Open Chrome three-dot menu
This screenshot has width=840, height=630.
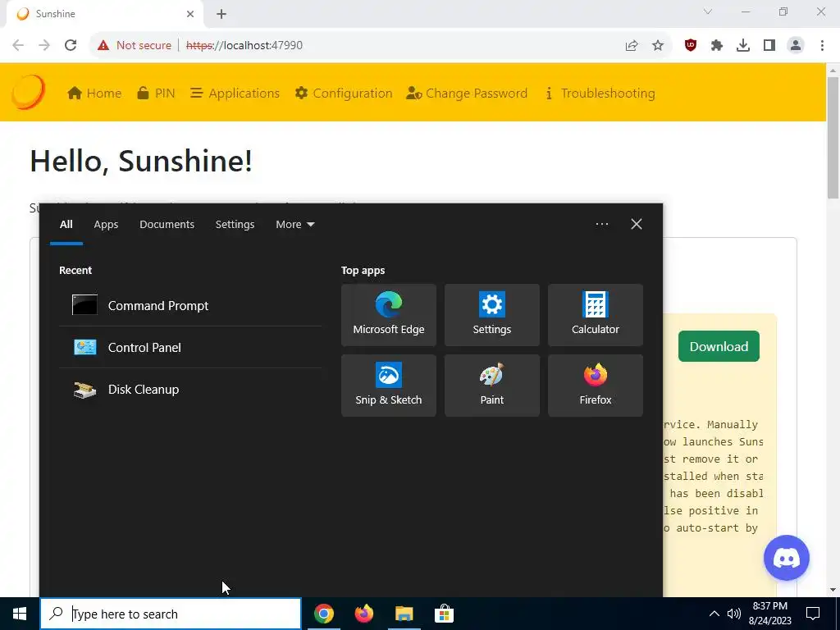pyautogui.click(x=822, y=46)
